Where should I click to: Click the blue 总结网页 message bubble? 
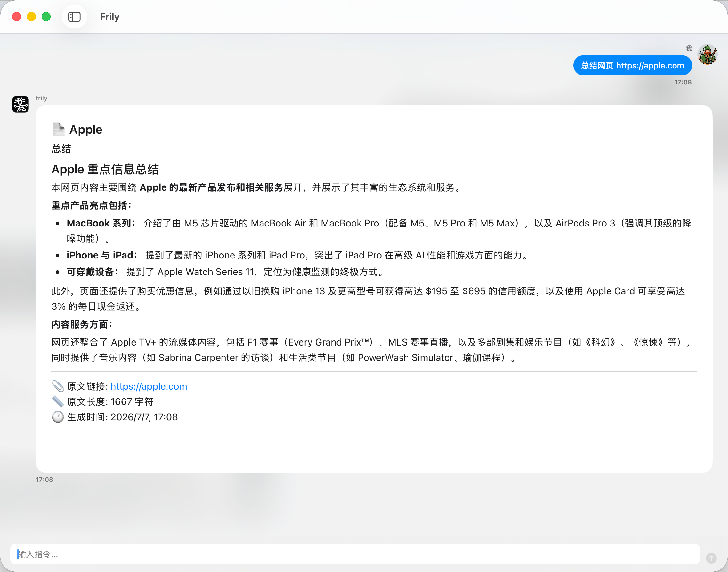(633, 65)
